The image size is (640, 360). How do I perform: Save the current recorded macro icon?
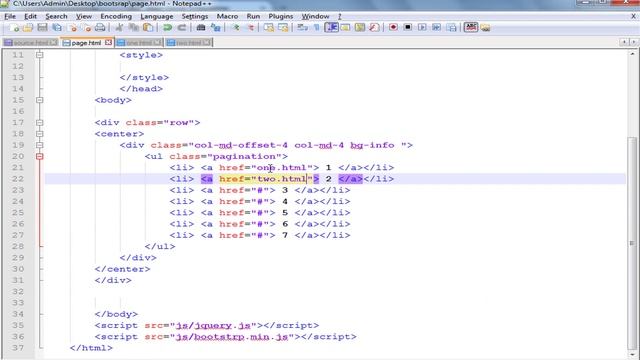tap(451, 27)
